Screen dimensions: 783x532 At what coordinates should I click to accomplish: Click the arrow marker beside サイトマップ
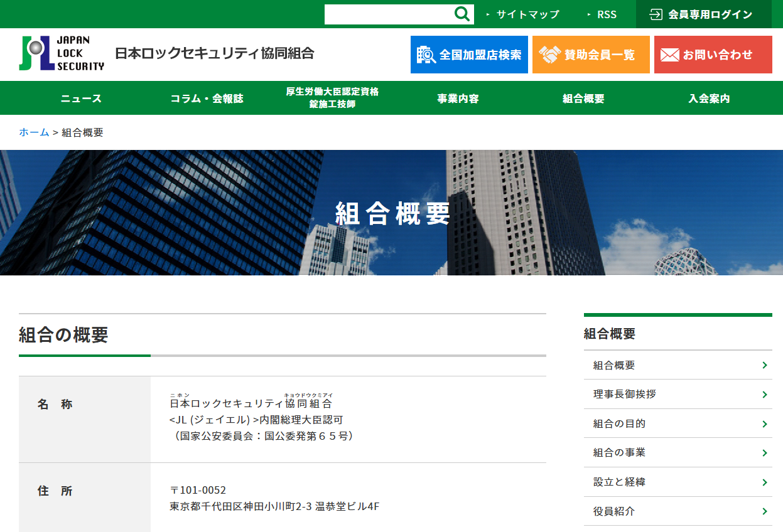pos(489,13)
